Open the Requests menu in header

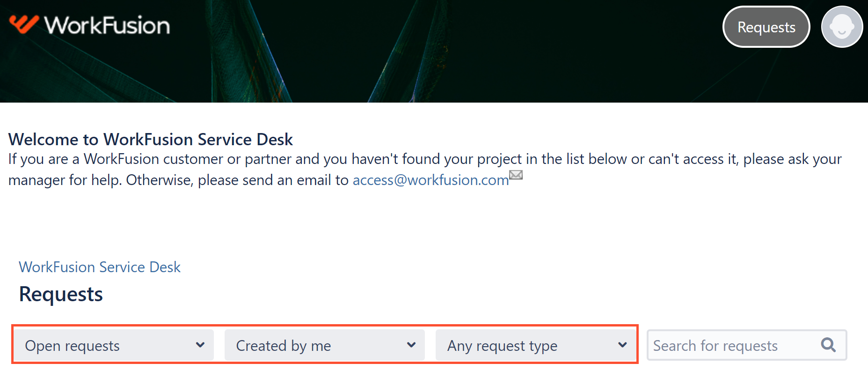pyautogui.click(x=766, y=27)
